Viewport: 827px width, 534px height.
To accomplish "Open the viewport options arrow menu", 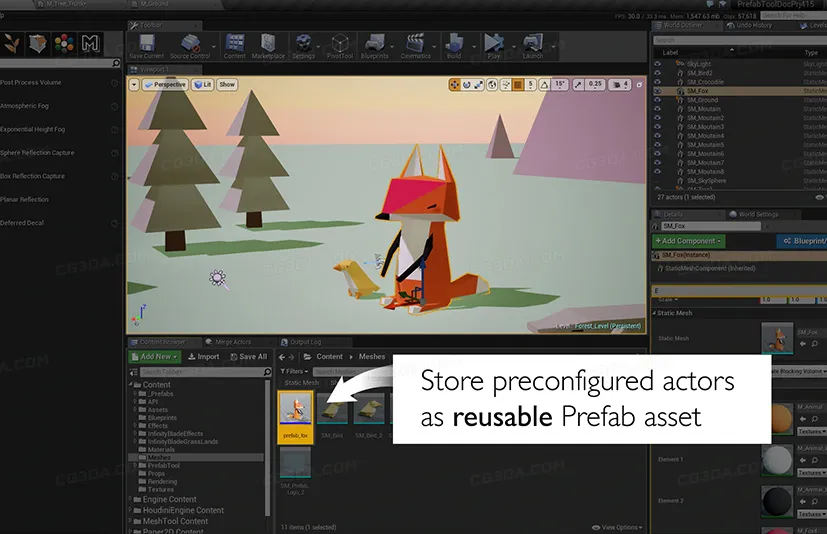I will click(134, 84).
